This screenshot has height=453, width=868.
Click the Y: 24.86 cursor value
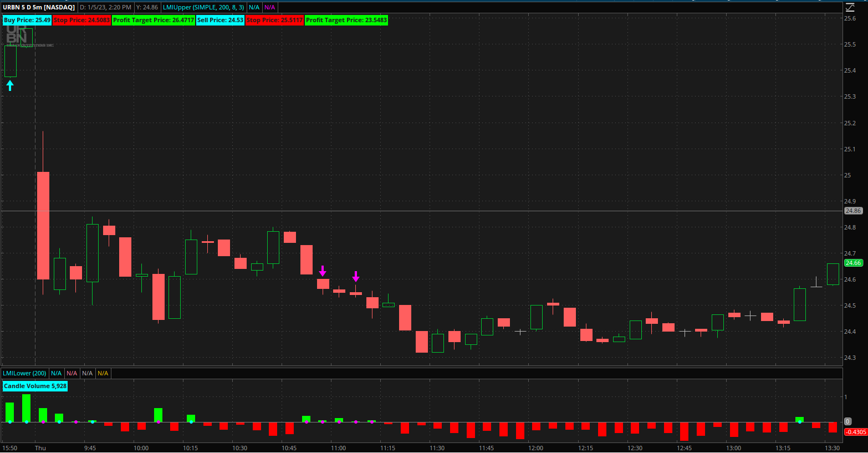point(147,7)
